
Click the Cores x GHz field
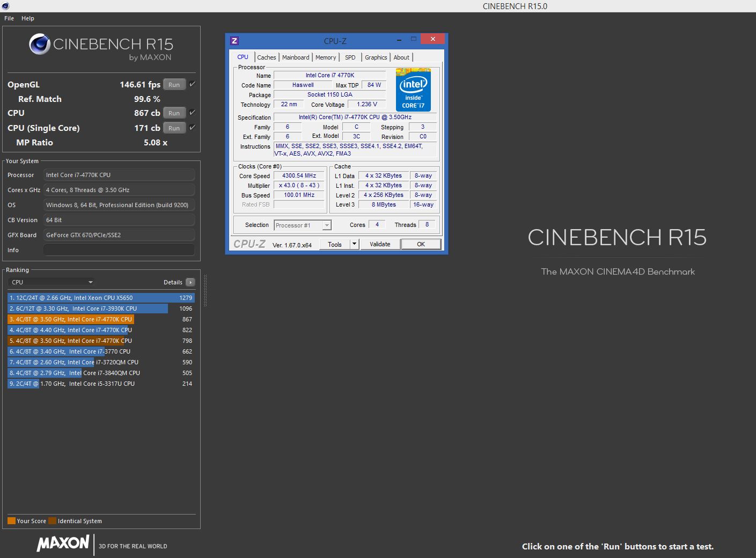(x=119, y=190)
